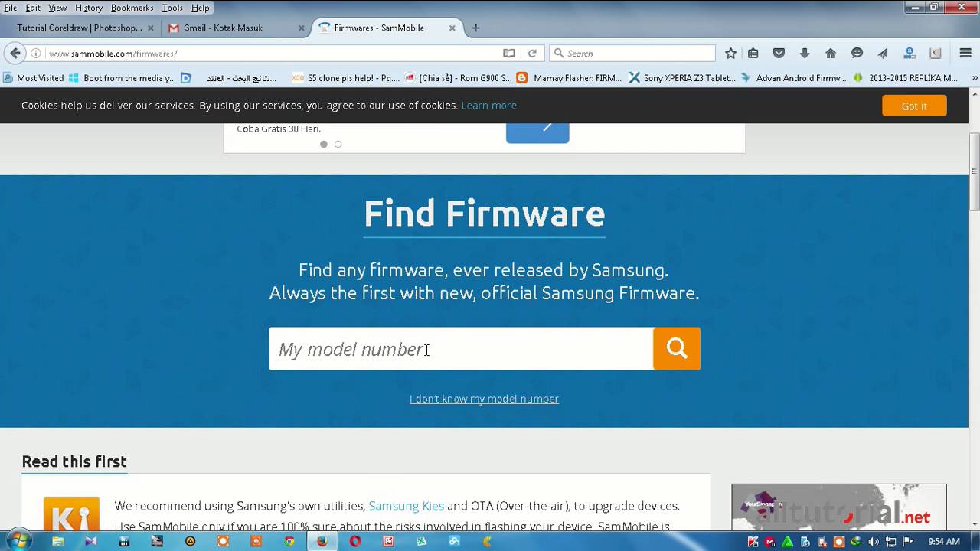The image size is (980, 551).
Task: Open File Explorer from the taskbar
Action: [x=58, y=541]
